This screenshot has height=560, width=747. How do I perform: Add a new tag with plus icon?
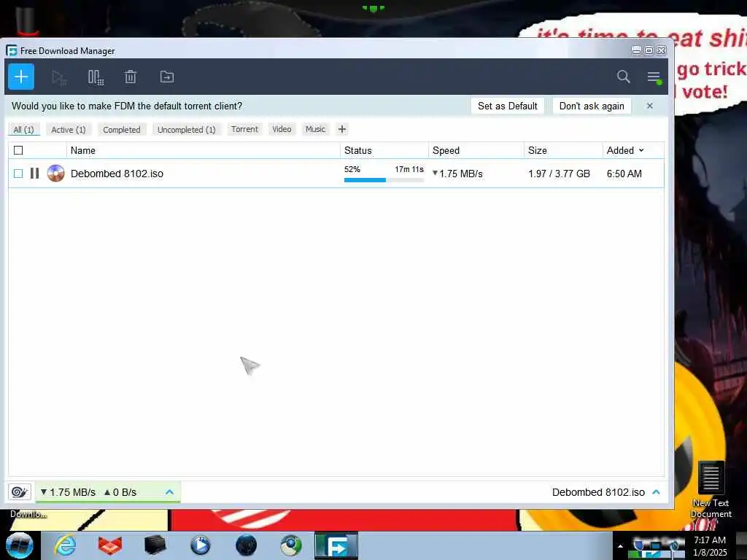coord(342,129)
